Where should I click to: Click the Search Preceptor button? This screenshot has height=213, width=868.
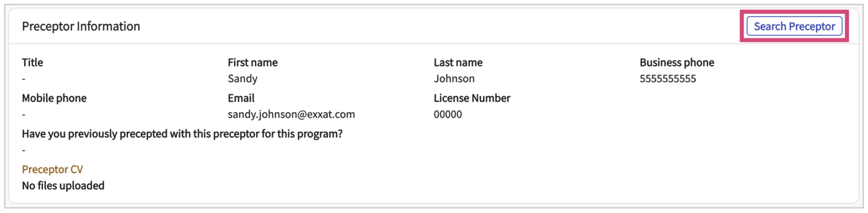pyautogui.click(x=794, y=26)
